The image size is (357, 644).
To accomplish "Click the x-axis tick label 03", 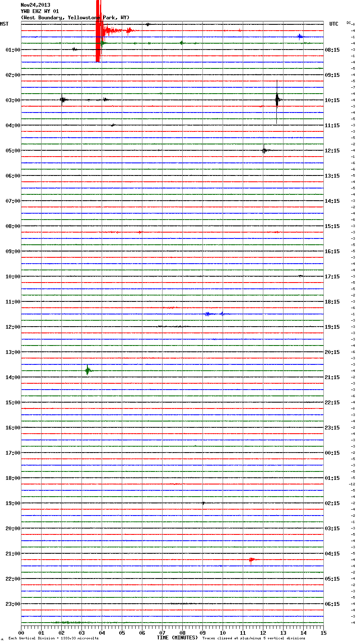I will [81, 633].
